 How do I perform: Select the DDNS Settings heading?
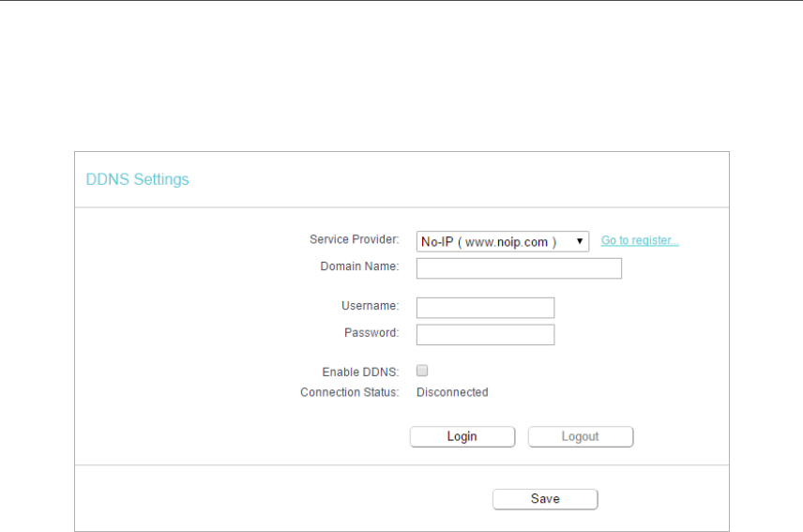coord(137,180)
